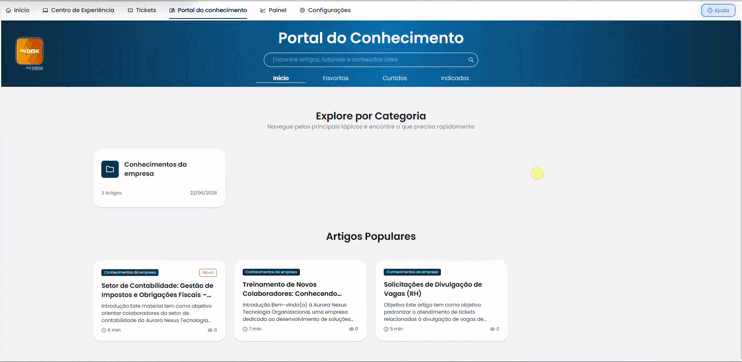The width and height of the screenshot is (742, 362).
Task: Click the laptop icon beside Centro de Experiência
Action: pyautogui.click(x=45, y=10)
